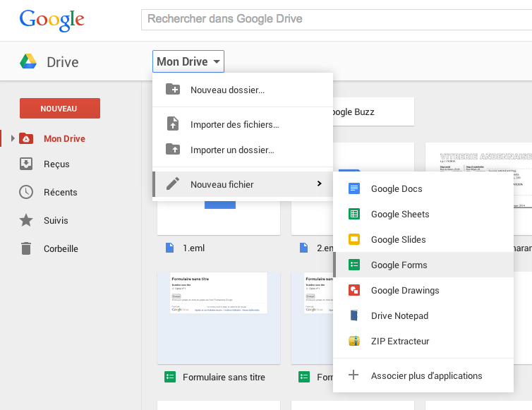Open the Vitrerie Andennaise document thumbnail
532x410 pixels.
pyautogui.click(x=478, y=157)
